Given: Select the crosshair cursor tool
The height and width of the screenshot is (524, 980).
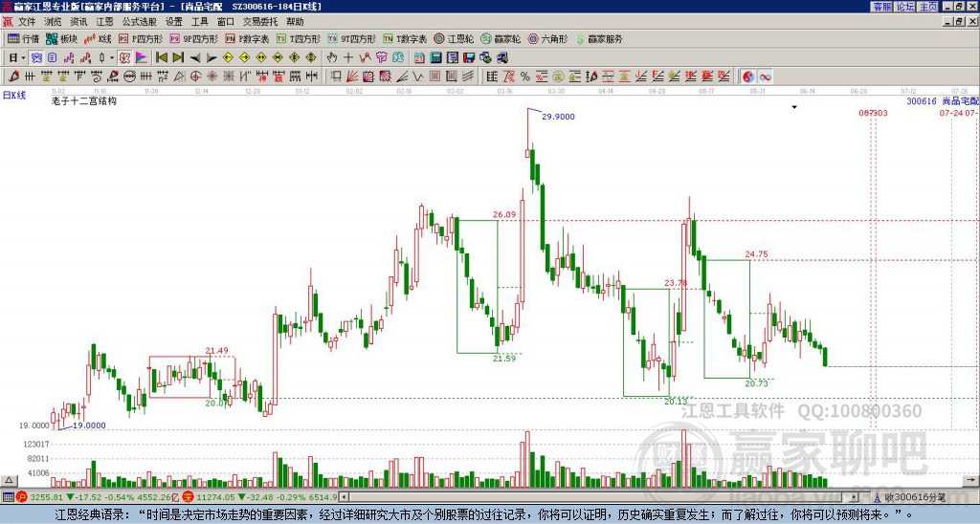Looking at the screenshot, I should tap(348, 58).
